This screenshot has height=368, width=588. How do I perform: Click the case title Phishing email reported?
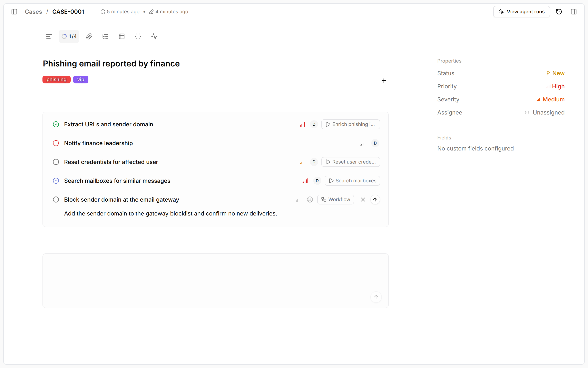pyautogui.click(x=111, y=64)
